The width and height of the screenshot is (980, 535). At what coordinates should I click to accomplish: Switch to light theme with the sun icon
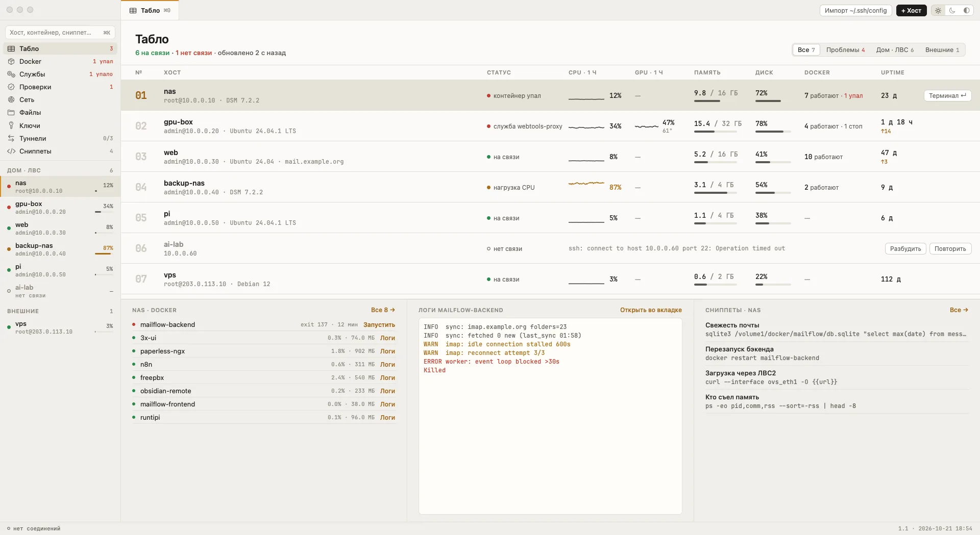click(938, 10)
